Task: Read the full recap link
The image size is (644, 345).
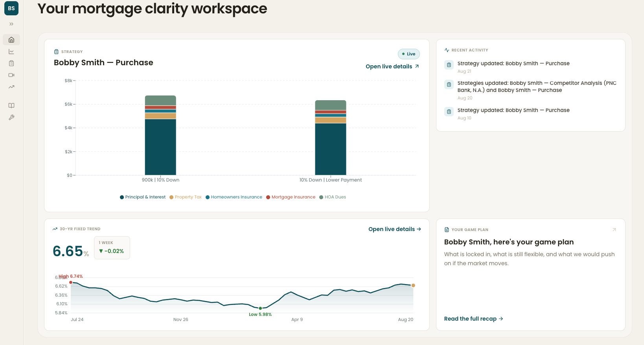Action: coord(474,319)
